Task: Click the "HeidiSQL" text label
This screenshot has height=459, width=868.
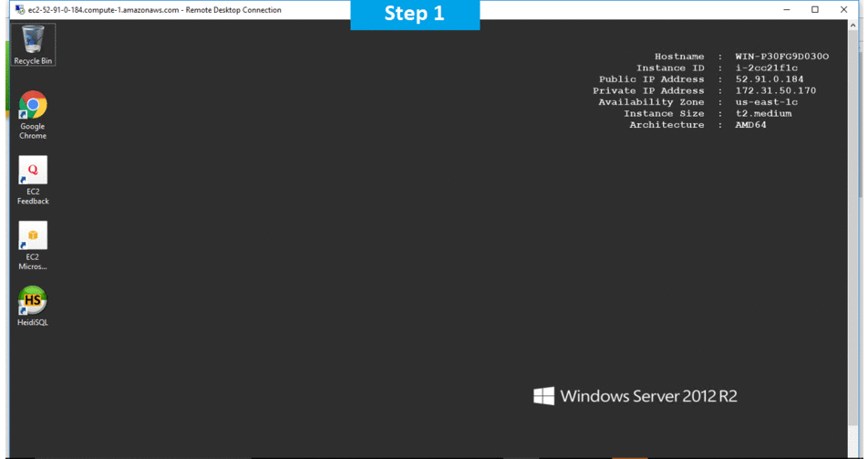Action: point(33,322)
